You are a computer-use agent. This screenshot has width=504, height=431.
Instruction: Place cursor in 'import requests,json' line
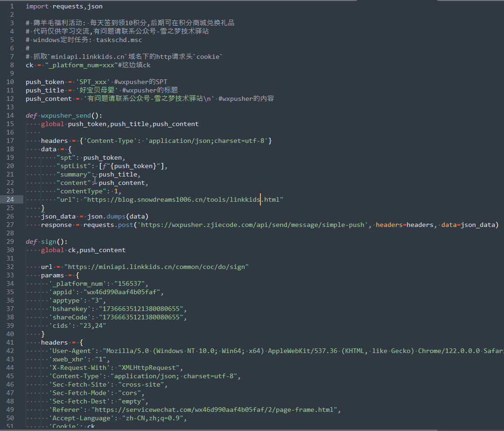(64, 6)
